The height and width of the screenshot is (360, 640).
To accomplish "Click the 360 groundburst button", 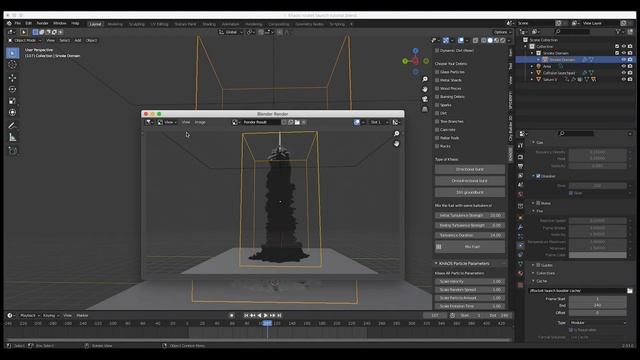I will (470, 192).
